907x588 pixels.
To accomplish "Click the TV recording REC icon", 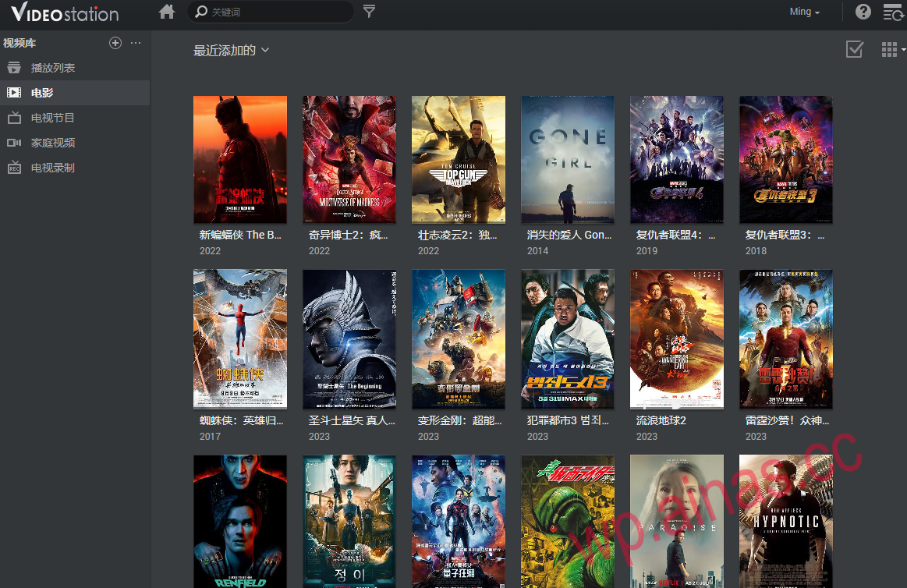I will tap(14, 168).
